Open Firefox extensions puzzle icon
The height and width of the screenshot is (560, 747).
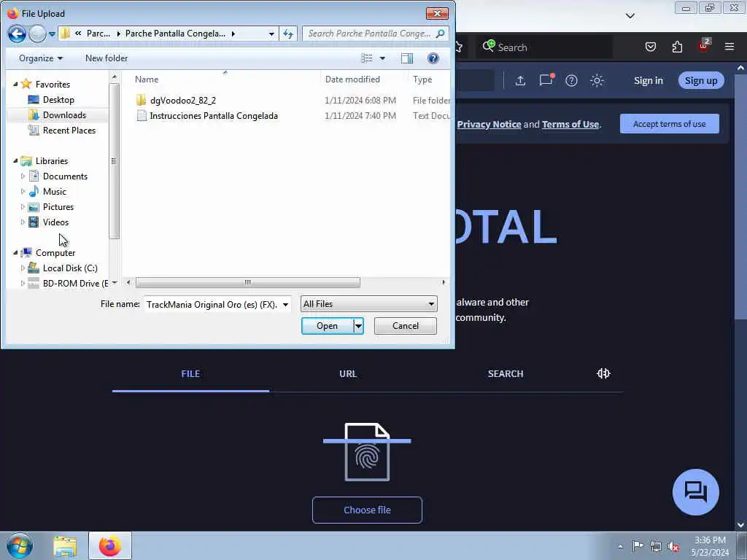pos(677,47)
